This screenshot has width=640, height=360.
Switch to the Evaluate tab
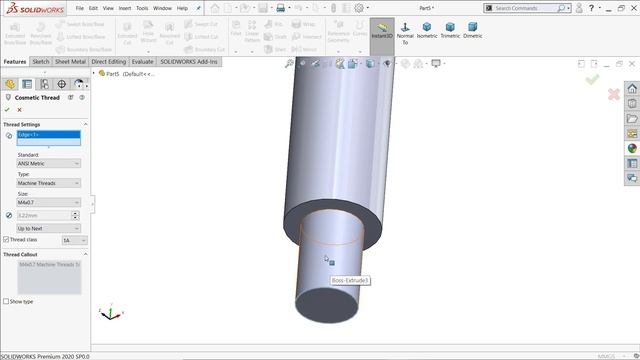(142, 62)
